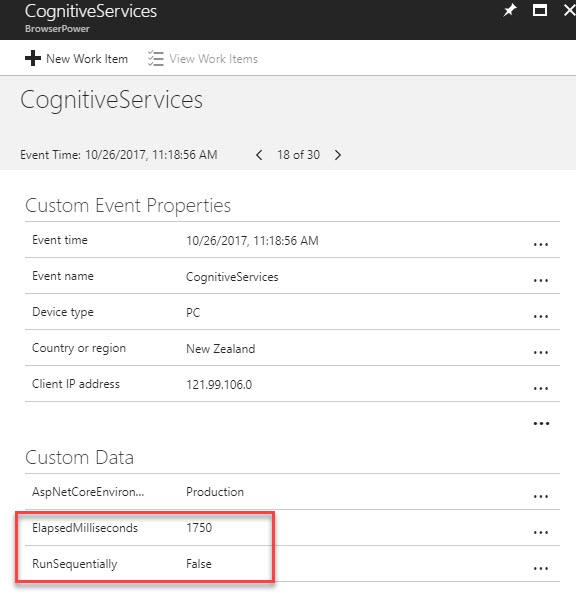This screenshot has width=576, height=614.
Task: Click the 'Event name' property label
Action: [x=63, y=276]
